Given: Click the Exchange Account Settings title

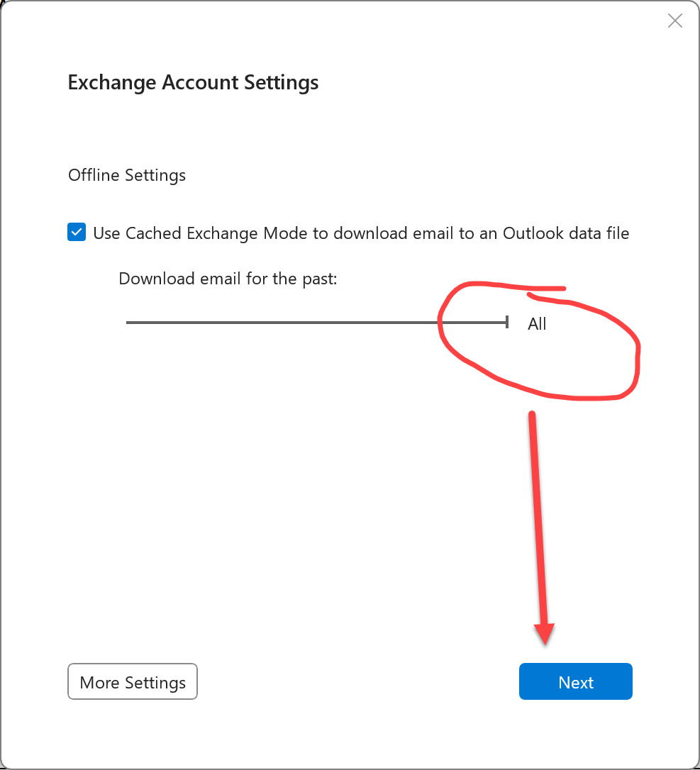Looking at the screenshot, I should pyautogui.click(x=193, y=82).
